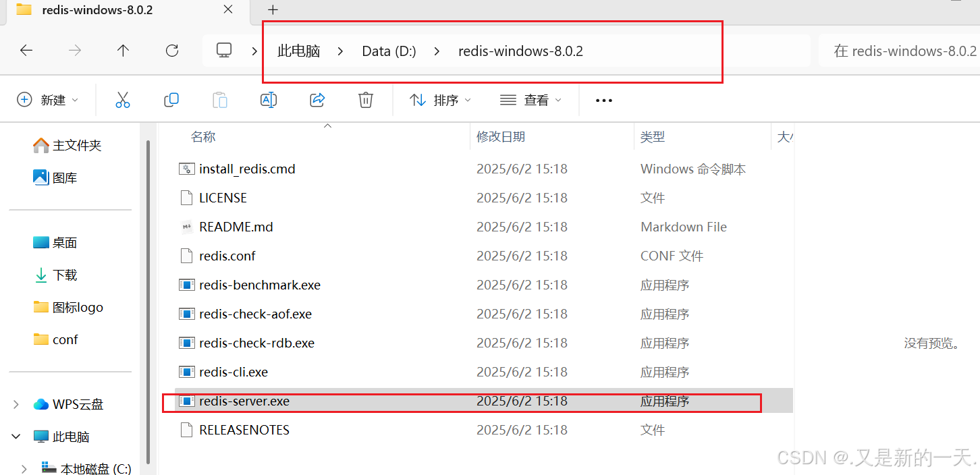The image size is (980, 475).
Task: Expand the 本地磁盘 (C:) tree node
Action: [x=24, y=468]
